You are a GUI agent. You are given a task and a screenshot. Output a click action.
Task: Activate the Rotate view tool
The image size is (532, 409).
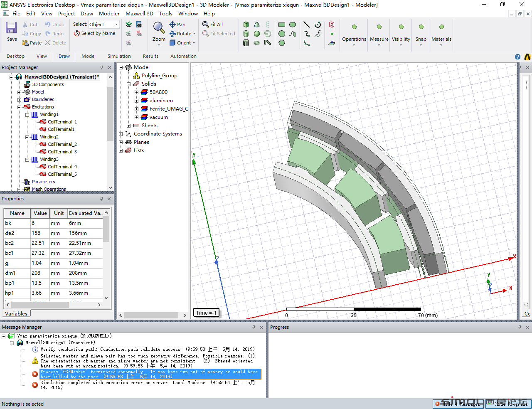click(180, 34)
